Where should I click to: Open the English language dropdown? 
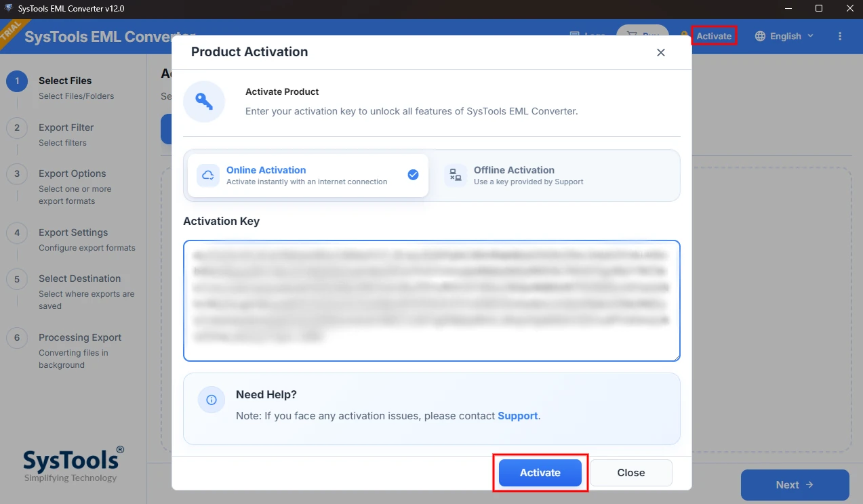tap(785, 36)
